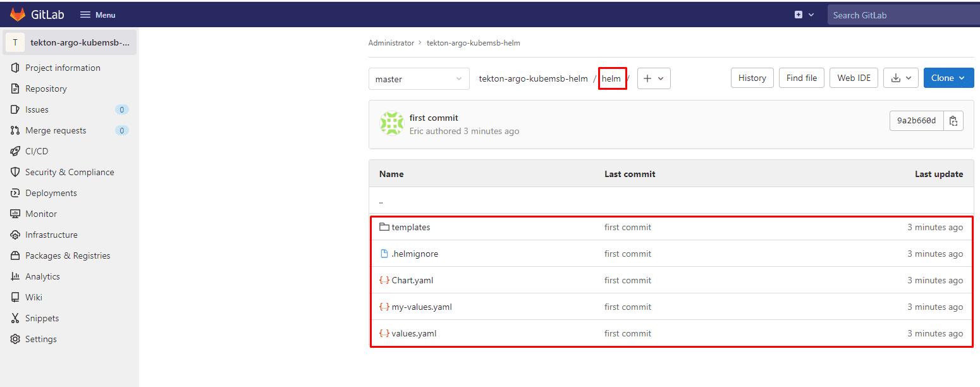Click helm folder in path
The image size is (980, 387).
[x=611, y=78]
